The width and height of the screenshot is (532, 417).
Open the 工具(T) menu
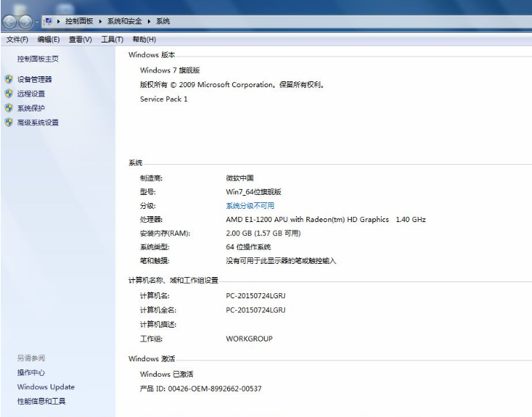tap(111, 40)
